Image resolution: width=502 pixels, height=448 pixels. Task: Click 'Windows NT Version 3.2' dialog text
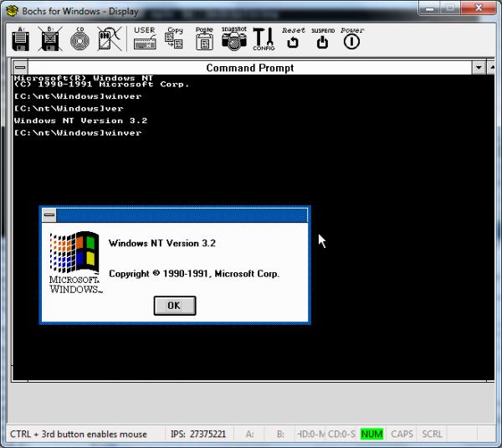[162, 243]
